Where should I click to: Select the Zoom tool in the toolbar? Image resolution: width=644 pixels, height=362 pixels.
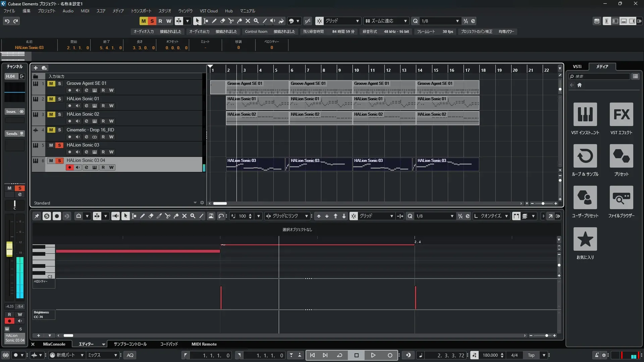(256, 21)
